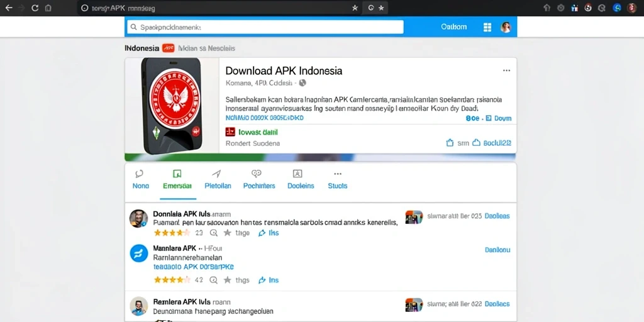Viewport: 644px width, 322px height.
Task: Click Denilonu link in Mannlara APK row
Action: pyautogui.click(x=497, y=249)
